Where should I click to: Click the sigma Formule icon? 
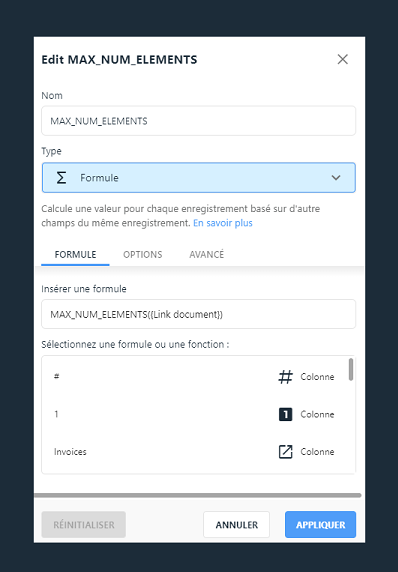coord(61,178)
